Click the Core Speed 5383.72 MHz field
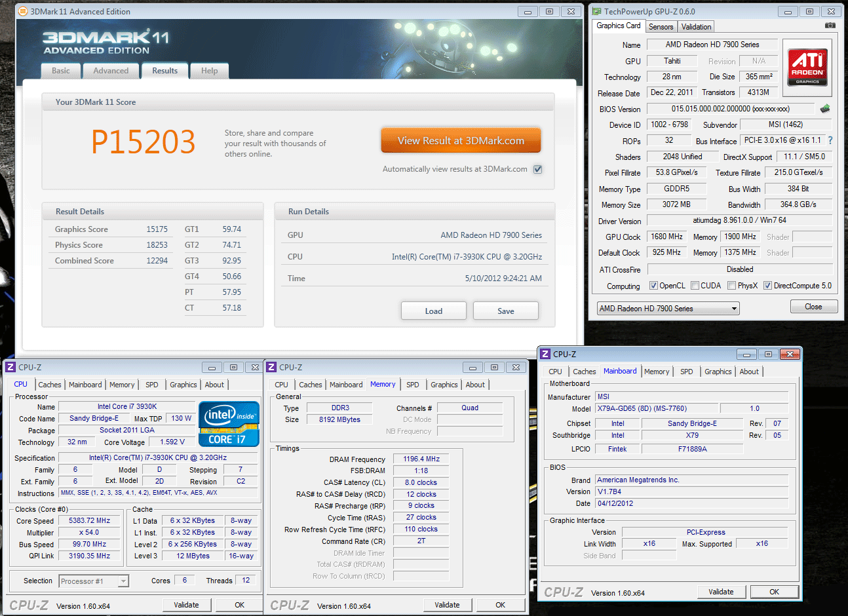The width and height of the screenshot is (848, 616). (x=90, y=520)
